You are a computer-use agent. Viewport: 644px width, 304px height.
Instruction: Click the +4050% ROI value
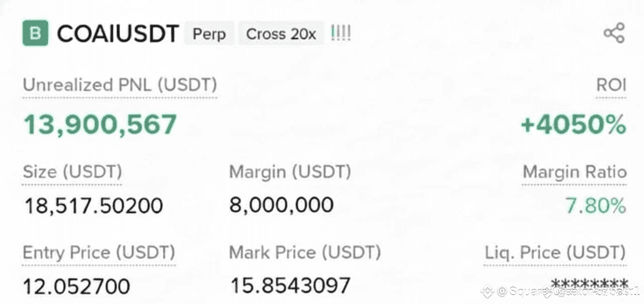[574, 125]
